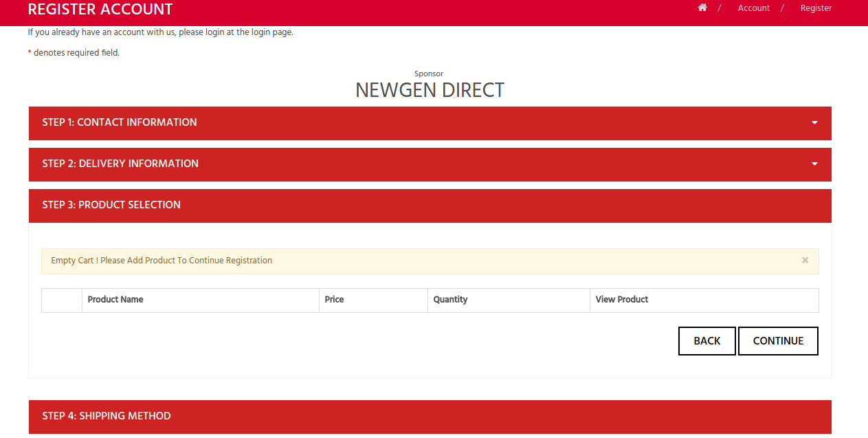Viewport: 868px width, 438px height.
Task: Click the Sponsor label above NEWGEN DIRECT
Action: [x=429, y=74]
